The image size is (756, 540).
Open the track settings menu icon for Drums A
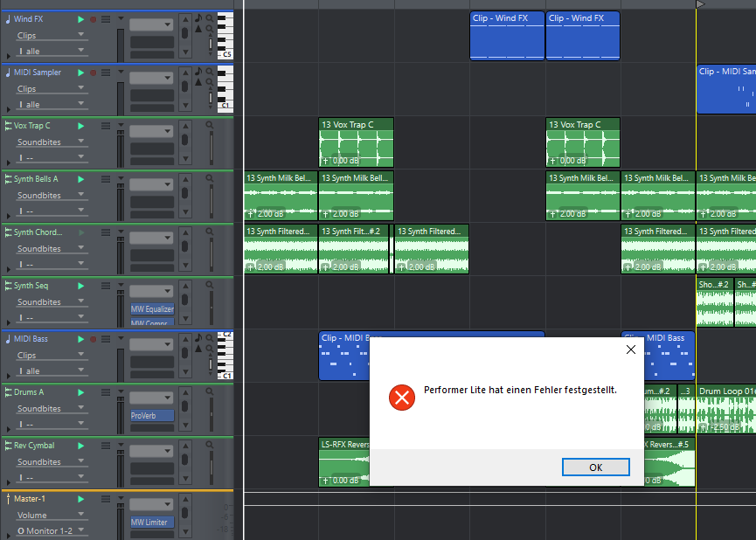(106, 392)
